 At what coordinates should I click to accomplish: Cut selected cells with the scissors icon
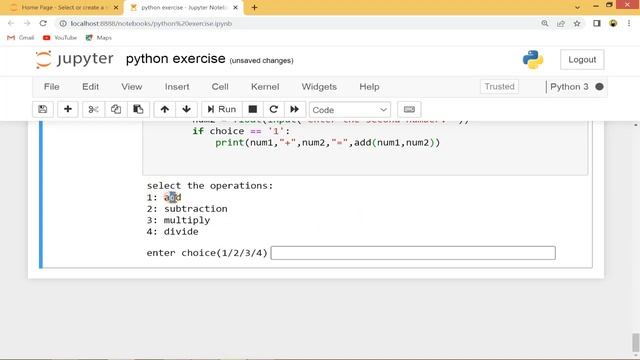tap(93, 109)
